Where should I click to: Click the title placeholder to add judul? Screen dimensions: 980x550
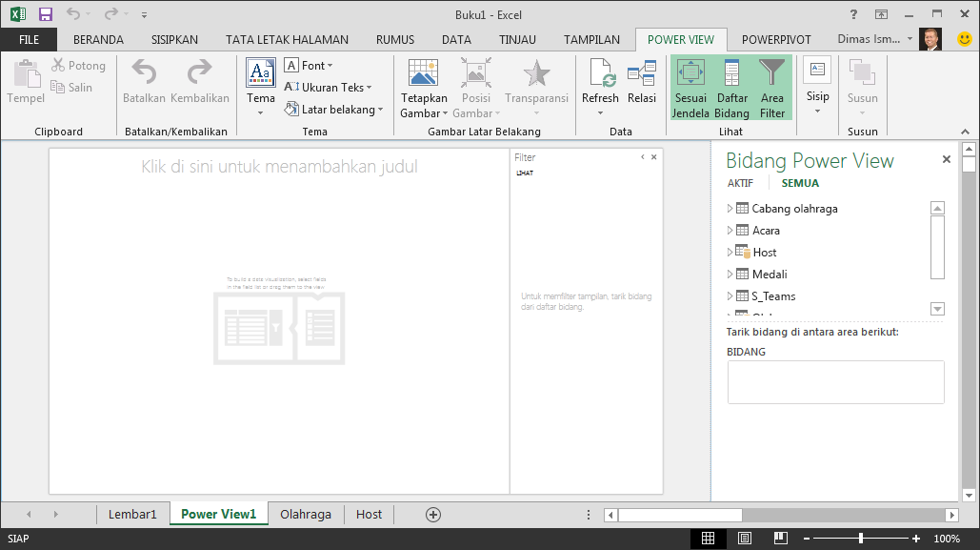279,167
